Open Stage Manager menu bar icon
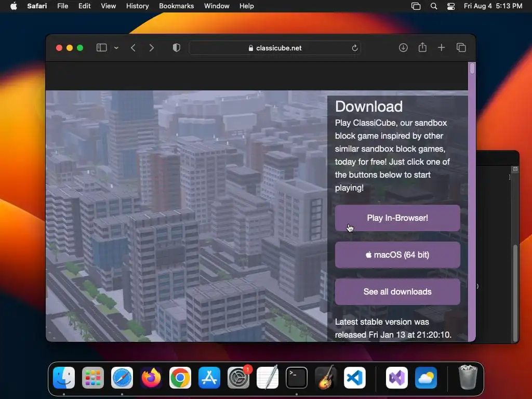This screenshot has height=399, width=532. coord(416,6)
